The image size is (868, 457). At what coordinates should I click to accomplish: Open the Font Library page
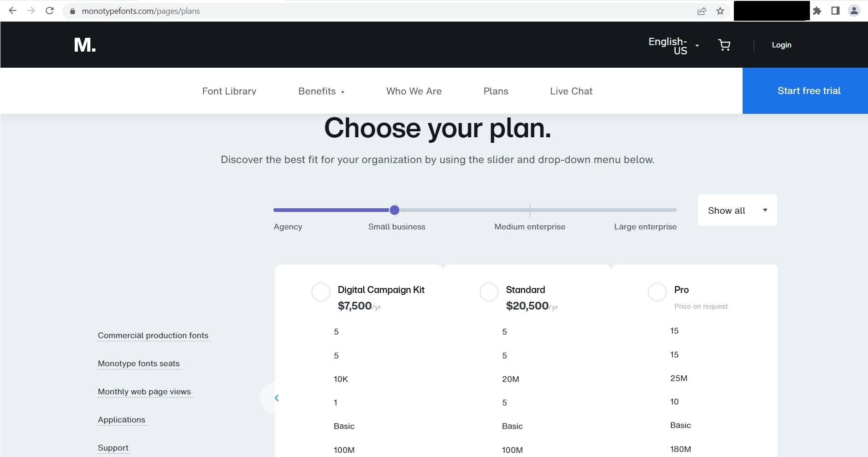point(229,91)
